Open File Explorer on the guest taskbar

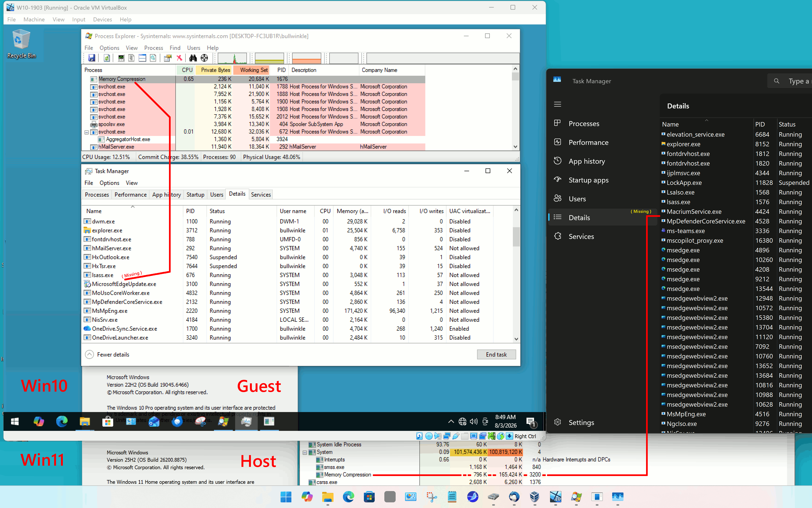click(85, 421)
